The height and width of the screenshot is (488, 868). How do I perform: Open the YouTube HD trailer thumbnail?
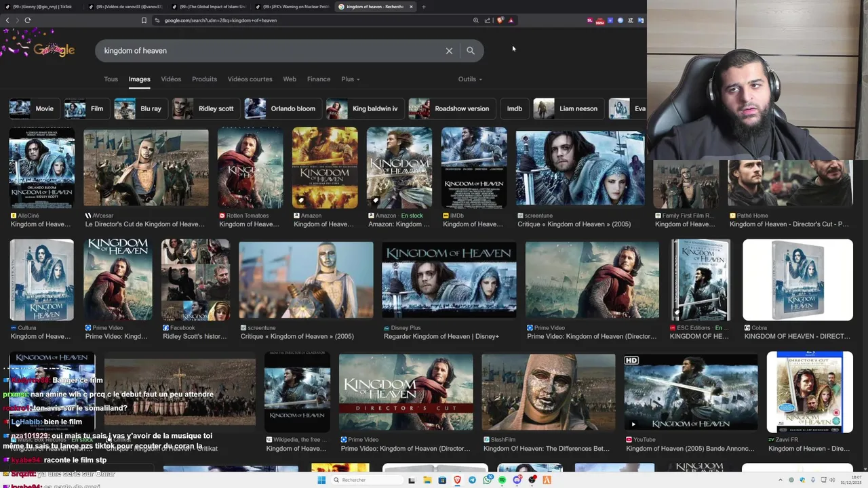click(x=691, y=392)
